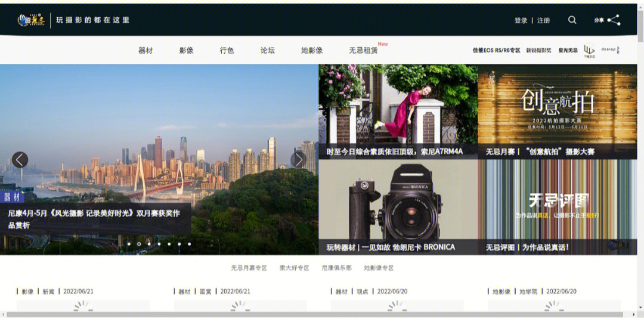The width and height of the screenshot is (644, 322).
Task: Select the seventh carousel indicator dot
Action: pos(190,244)
